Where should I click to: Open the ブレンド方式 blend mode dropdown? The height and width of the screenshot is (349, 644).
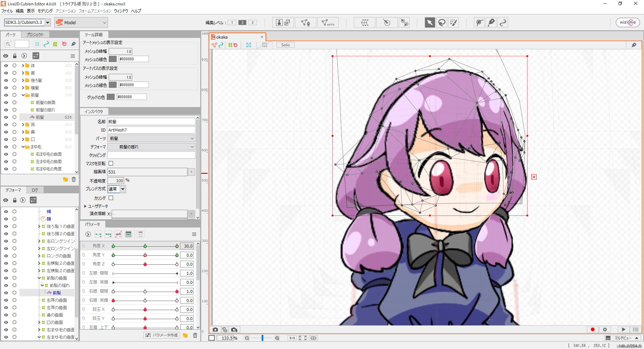tap(123, 189)
